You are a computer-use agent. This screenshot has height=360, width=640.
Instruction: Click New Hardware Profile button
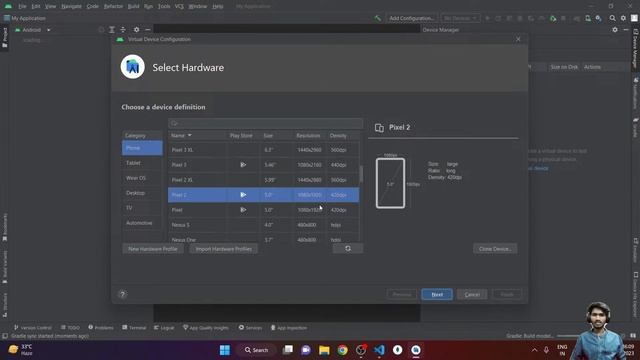point(153,249)
